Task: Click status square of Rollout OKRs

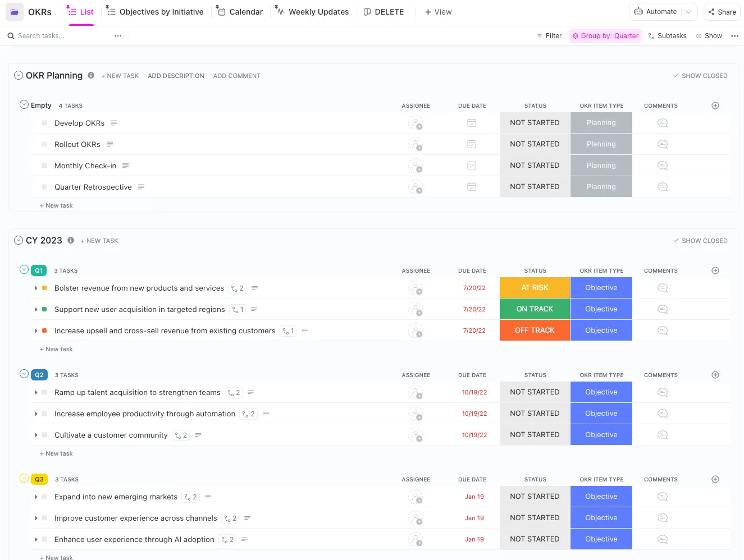Action: [44, 144]
